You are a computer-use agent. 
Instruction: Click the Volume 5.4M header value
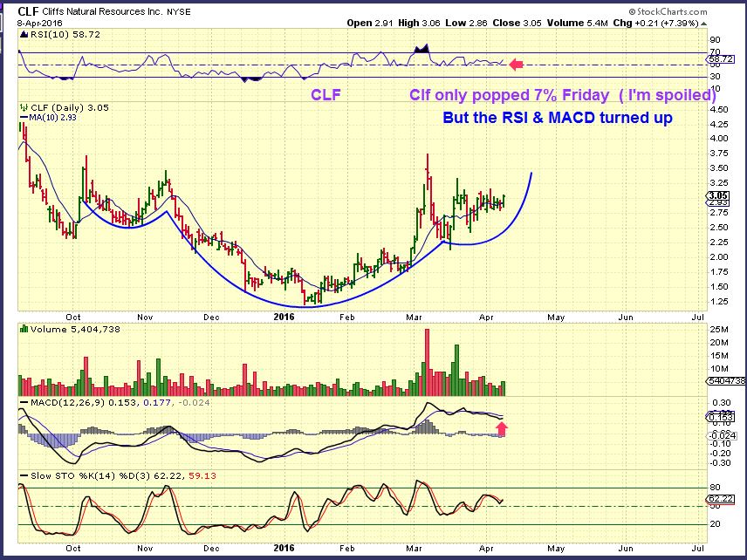(x=578, y=23)
